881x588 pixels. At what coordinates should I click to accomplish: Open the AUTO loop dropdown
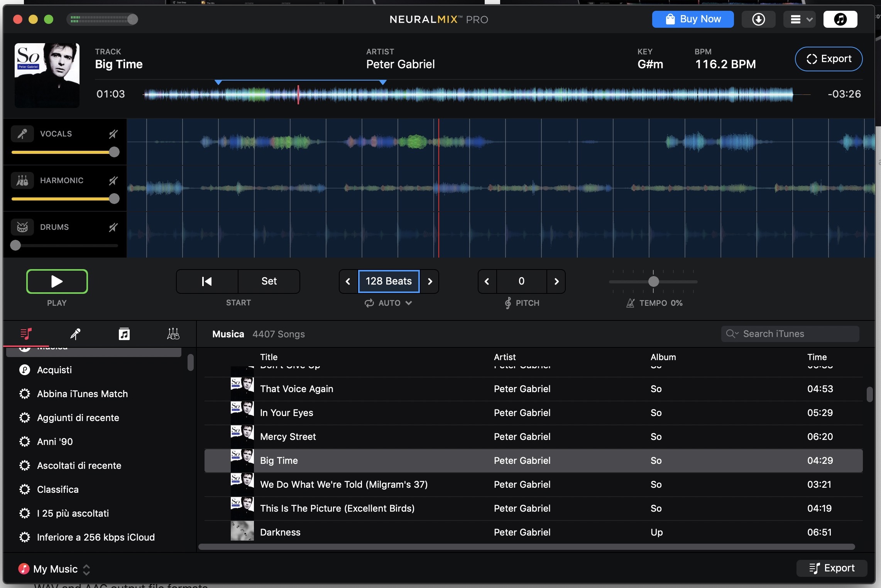pos(389,303)
